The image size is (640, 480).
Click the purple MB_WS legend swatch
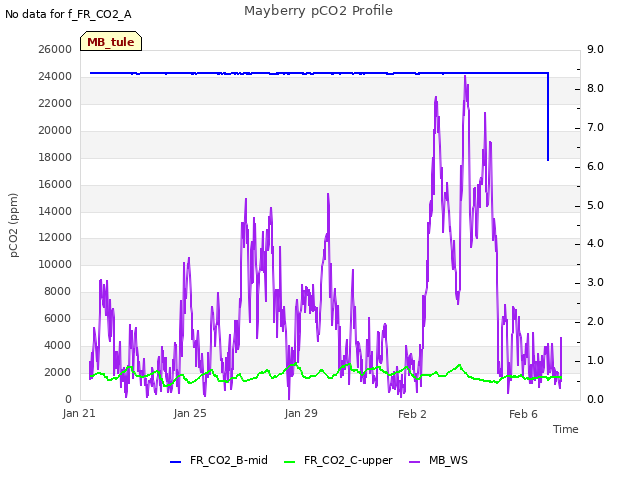[414, 462]
